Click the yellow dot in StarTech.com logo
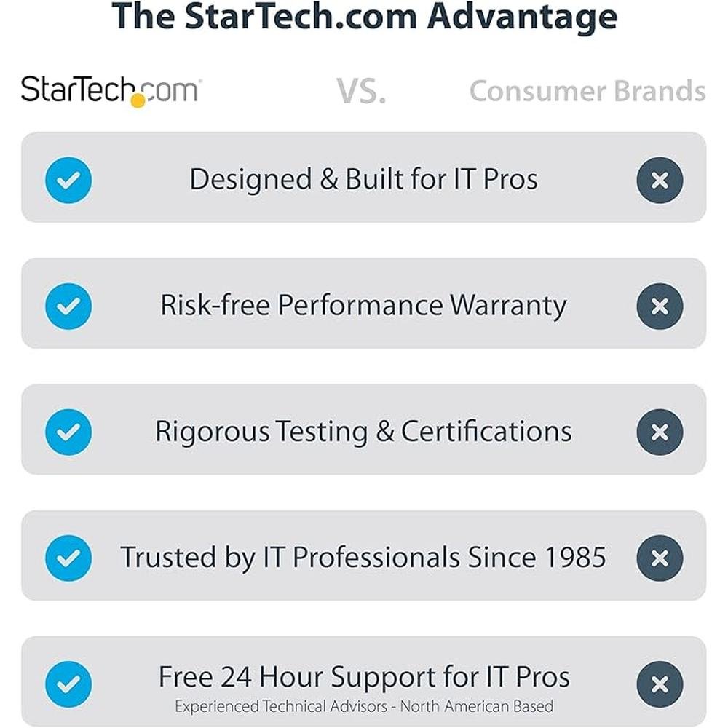 click(138, 100)
